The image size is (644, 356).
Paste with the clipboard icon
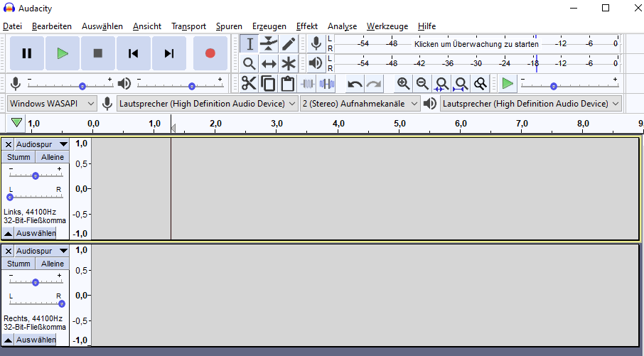click(x=287, y=84)
